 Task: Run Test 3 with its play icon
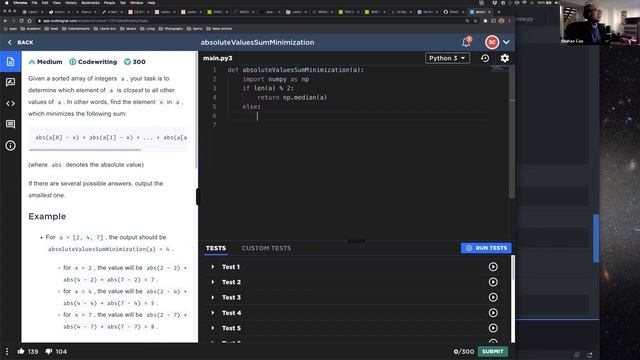493,298
